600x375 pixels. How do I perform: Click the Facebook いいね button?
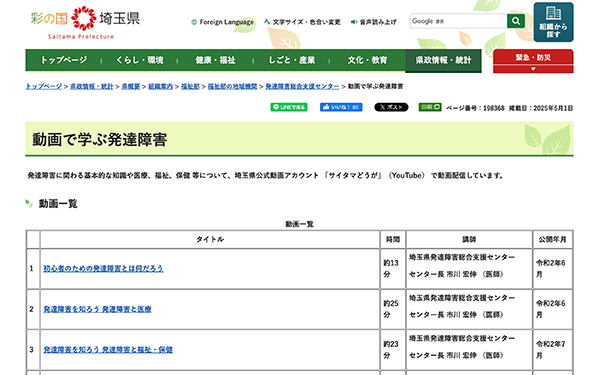click(341, 107)
